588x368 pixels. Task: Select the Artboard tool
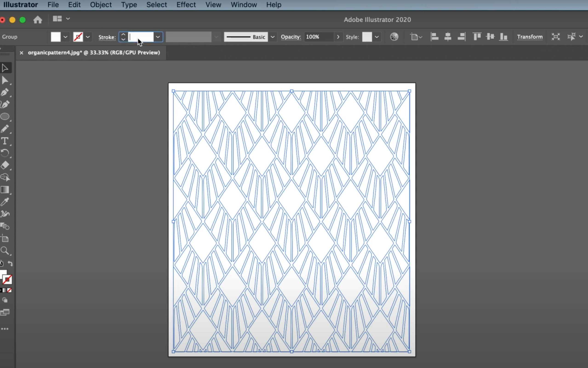5,239
